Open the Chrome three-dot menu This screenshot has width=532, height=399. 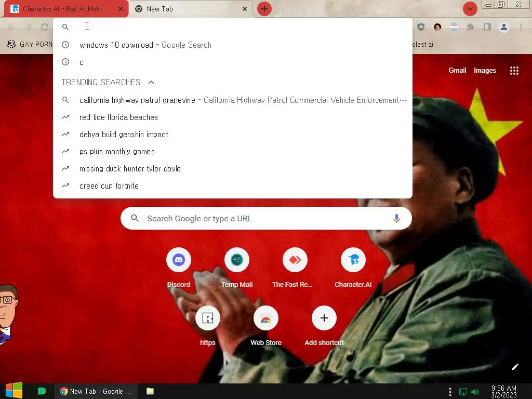tap(521, 27)
